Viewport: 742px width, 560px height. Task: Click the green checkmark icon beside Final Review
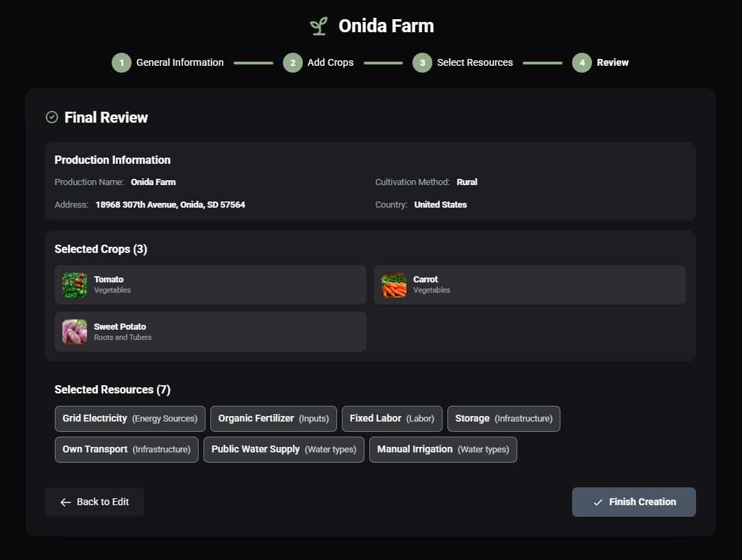pyautogui.click(x=51, y=117)
